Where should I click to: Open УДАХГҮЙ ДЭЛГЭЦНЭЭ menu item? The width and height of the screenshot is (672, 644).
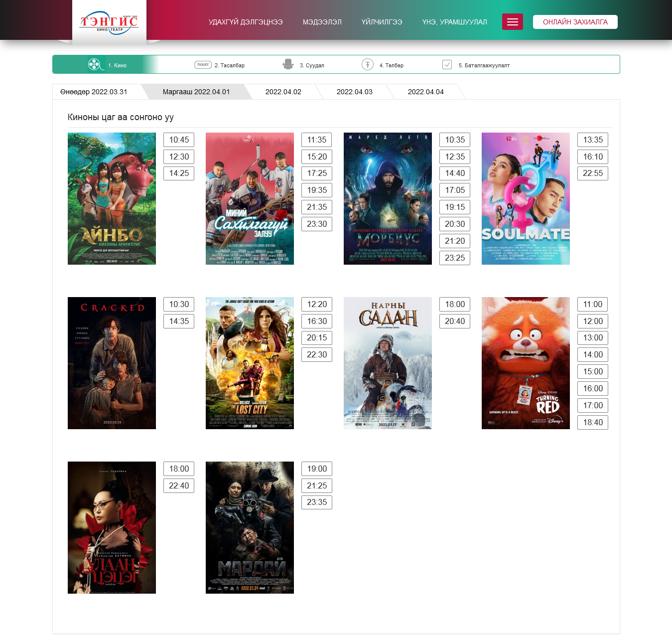click(245, 22)
